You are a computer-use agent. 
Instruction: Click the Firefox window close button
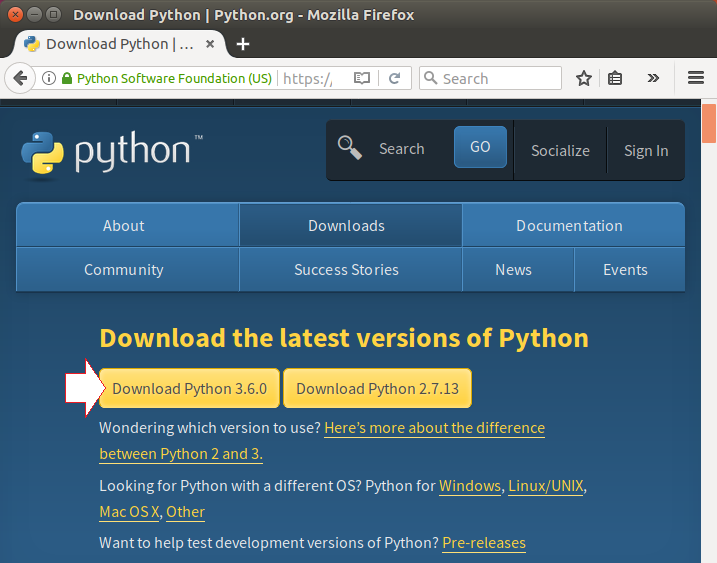point(15,15)
